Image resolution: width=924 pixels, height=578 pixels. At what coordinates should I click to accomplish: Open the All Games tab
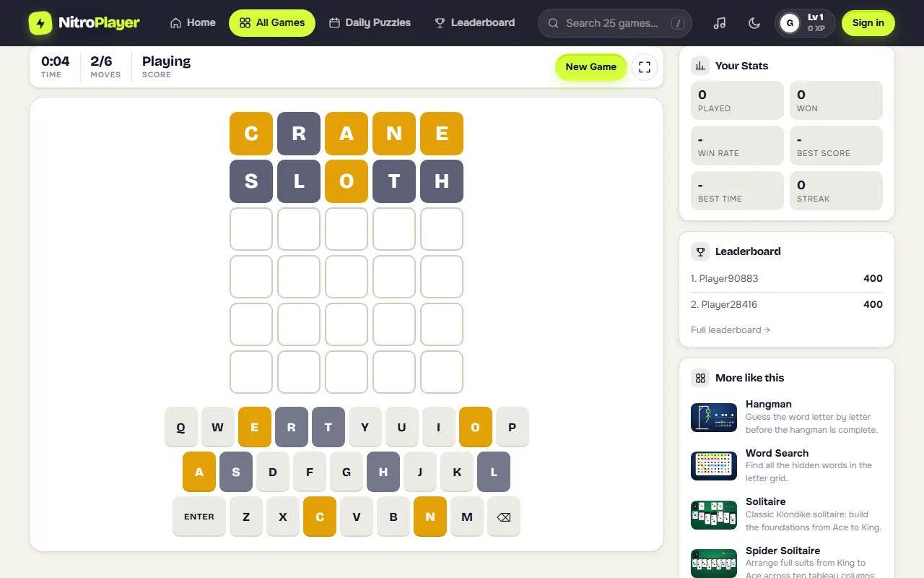click(272, 23)
